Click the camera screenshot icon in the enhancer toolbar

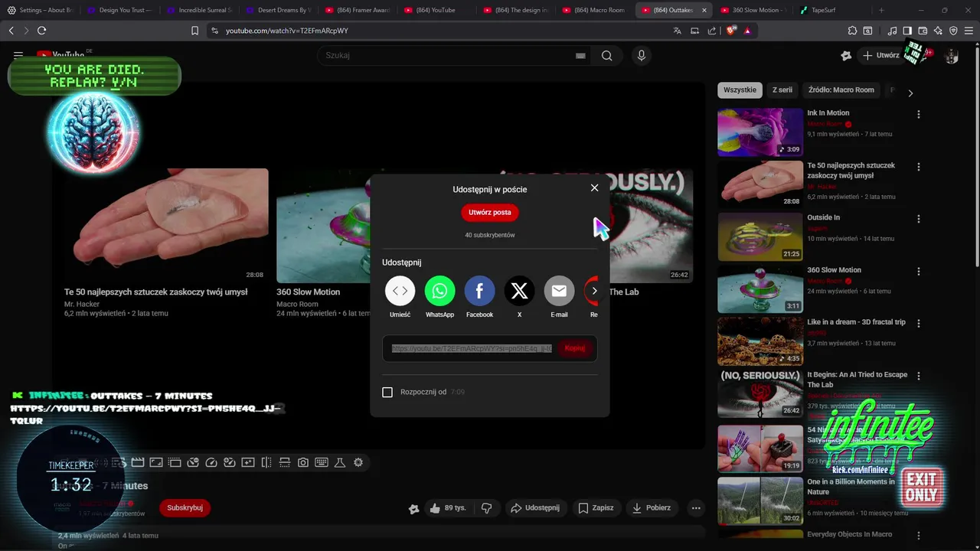click(x=303, y=462)
